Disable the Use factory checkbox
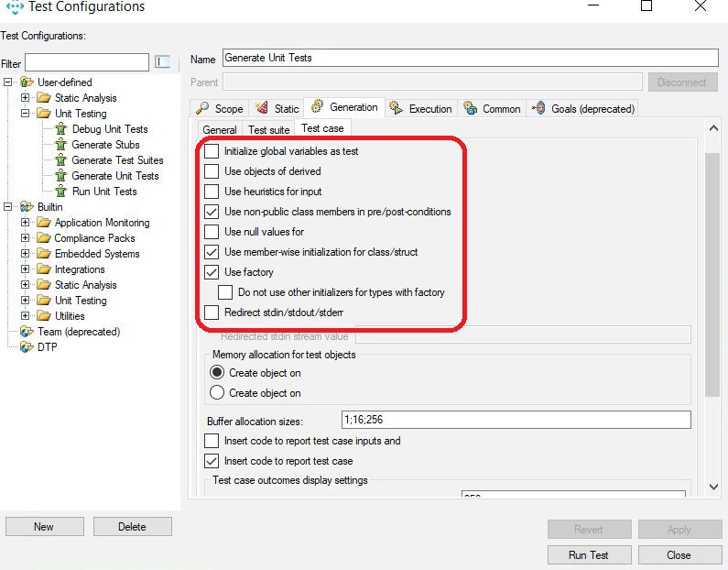 [x=212, y=272]
